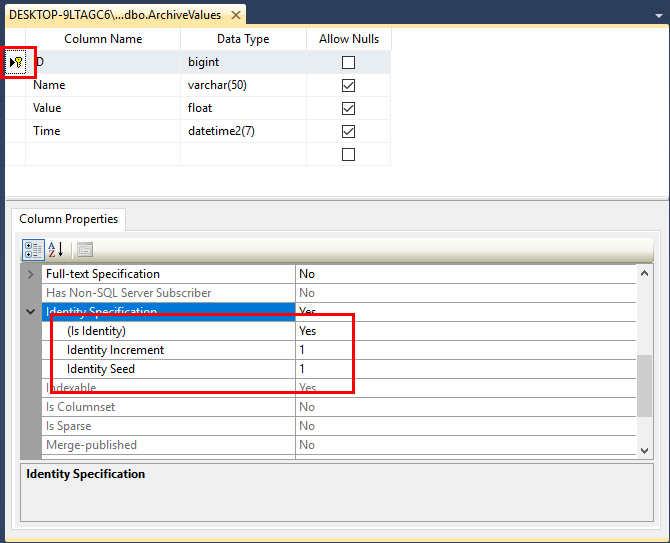Collapse the Identity Specification group
The height and width of the screenshot is (543, 670).
coord(30,312)
